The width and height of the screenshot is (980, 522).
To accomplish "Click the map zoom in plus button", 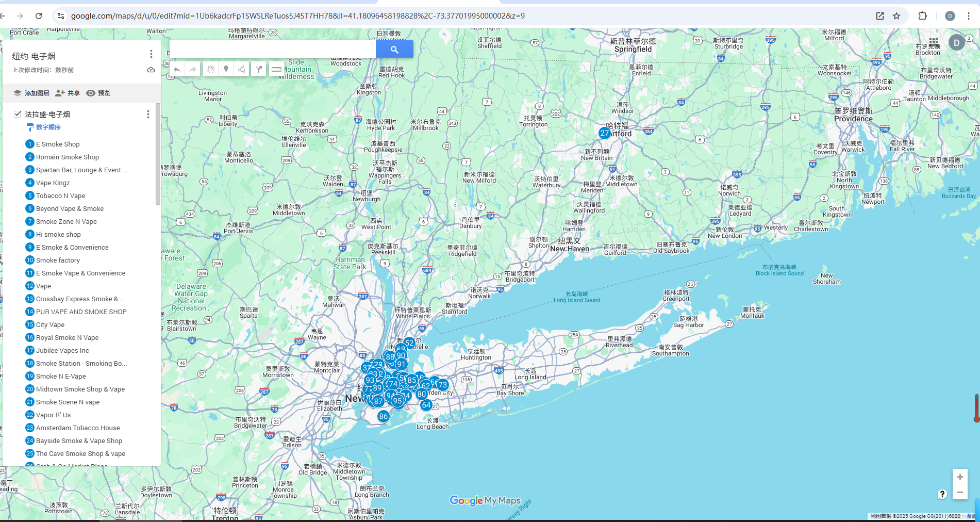I will pyautogui.click(x=959, y=477).
